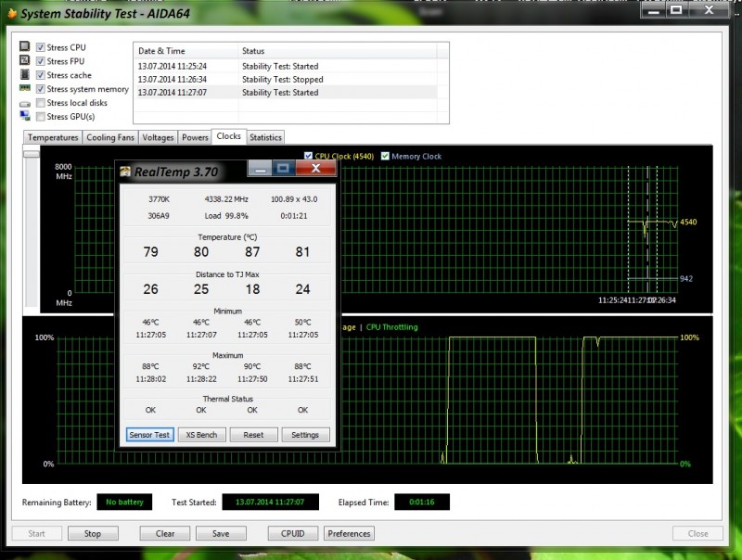This screenshot has height=560, width=742.
Task: Switch to the Temperatures tab
Action: coord(53,137)
